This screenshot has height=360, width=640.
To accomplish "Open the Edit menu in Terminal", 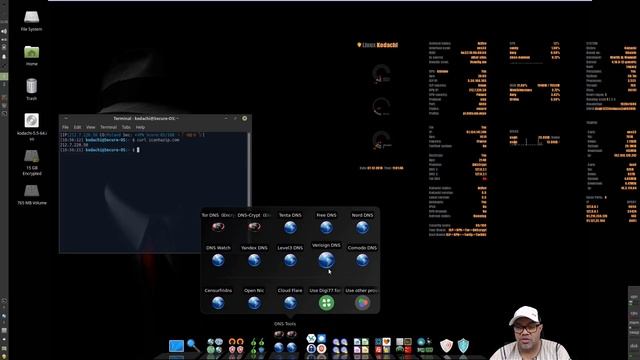I will pyautogui.click(x=78, y=127).
